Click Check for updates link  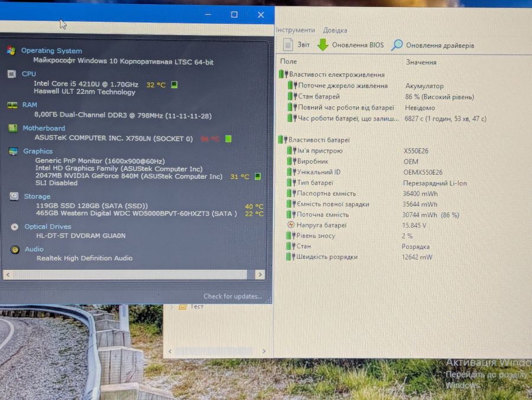233,296
